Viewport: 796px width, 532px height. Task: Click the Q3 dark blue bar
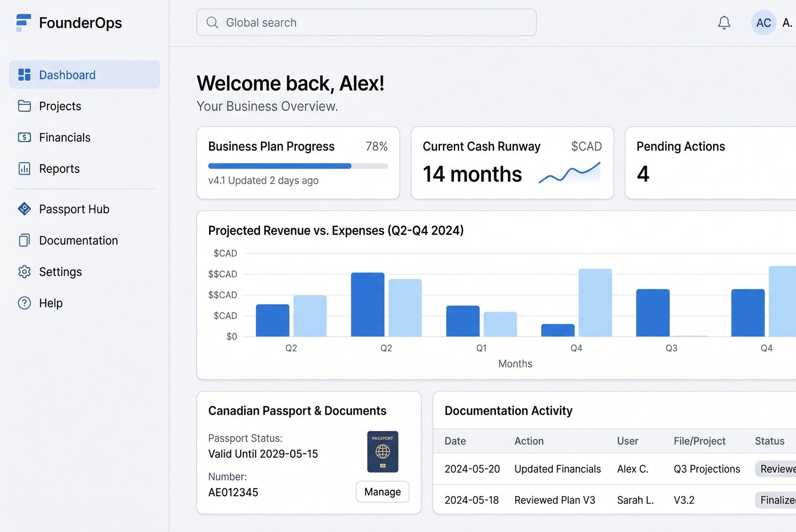[x=653, y=313]
